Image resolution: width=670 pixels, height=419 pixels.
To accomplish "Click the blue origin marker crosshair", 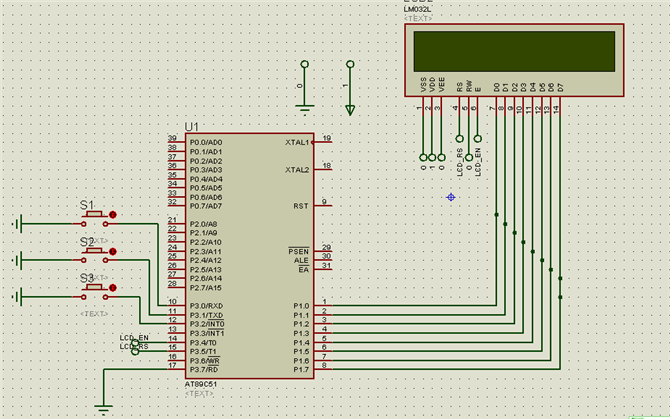I will (x=450, y=197).
